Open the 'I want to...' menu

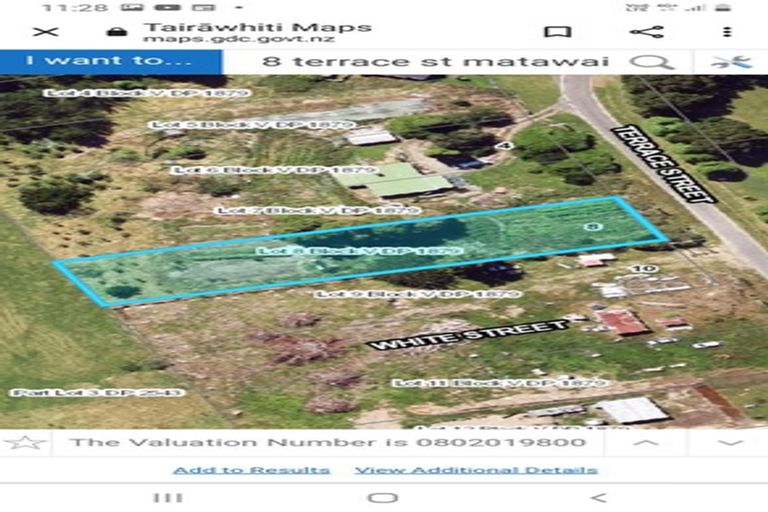(x=111, y=62)
